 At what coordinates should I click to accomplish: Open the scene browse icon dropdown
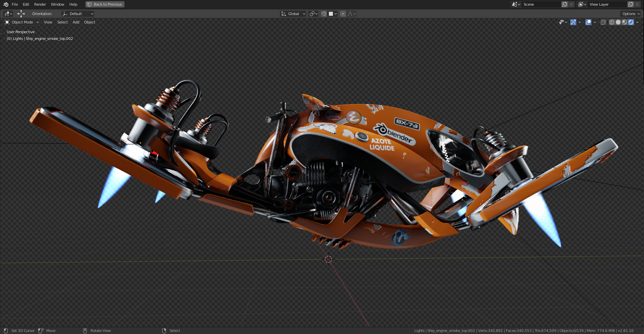[516, 4]
